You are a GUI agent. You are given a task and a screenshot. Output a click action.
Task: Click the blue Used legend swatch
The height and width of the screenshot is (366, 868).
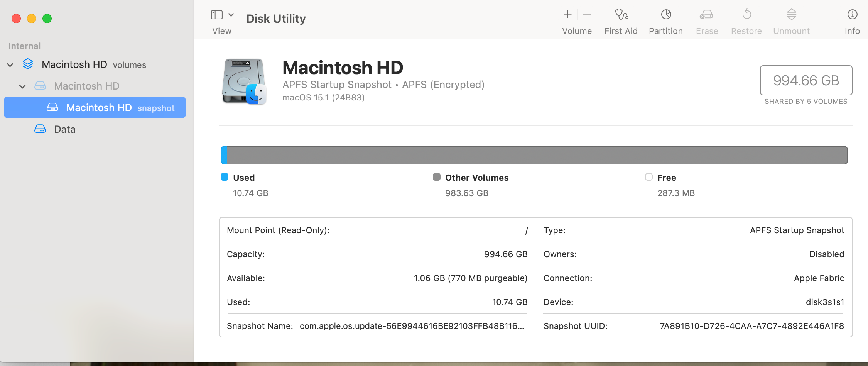pos(225,177)
